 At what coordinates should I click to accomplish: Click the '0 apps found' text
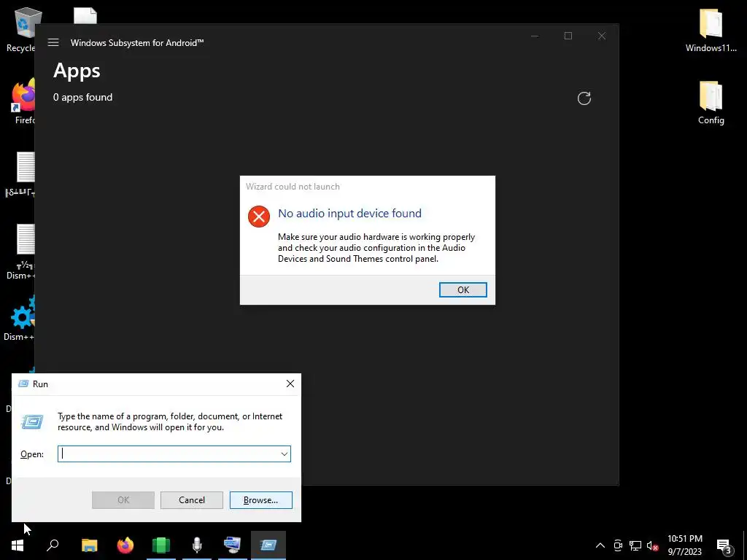pyautogui.click(x=83, y=97)
